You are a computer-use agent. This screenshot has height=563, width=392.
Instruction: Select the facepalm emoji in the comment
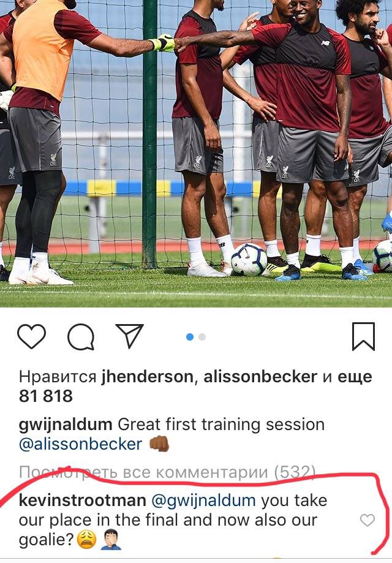click(111, 540)
